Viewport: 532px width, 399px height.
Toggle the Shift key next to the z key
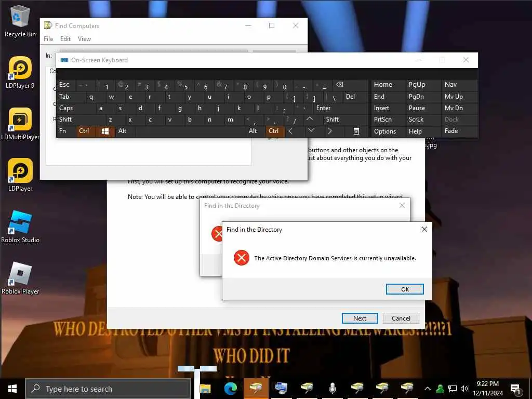(x=81, y=119)
